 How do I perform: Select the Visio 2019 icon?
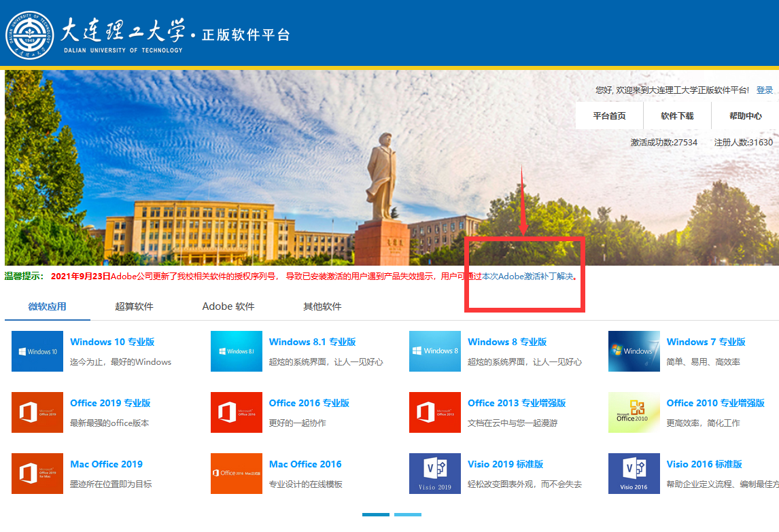coord(434,474)
